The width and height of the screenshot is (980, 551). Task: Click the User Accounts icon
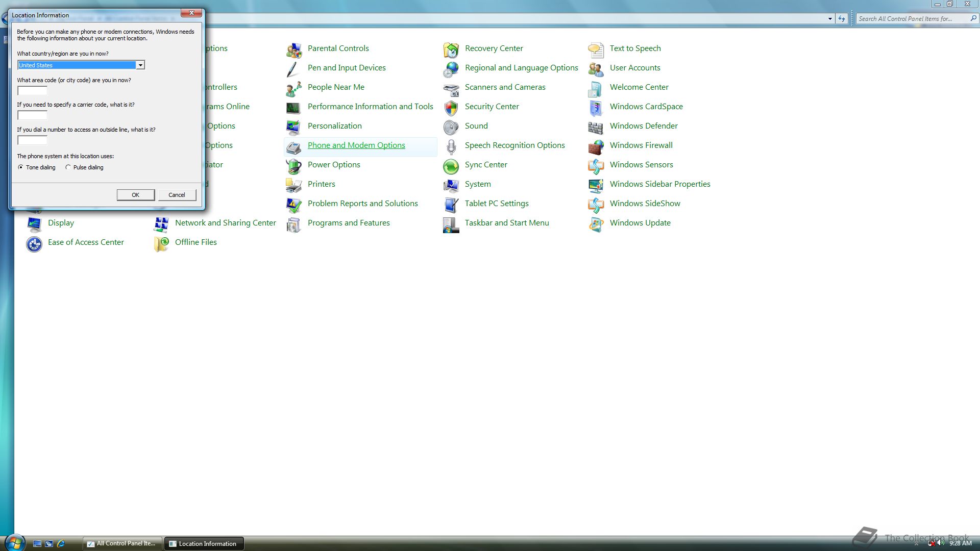tap(596, 69)
